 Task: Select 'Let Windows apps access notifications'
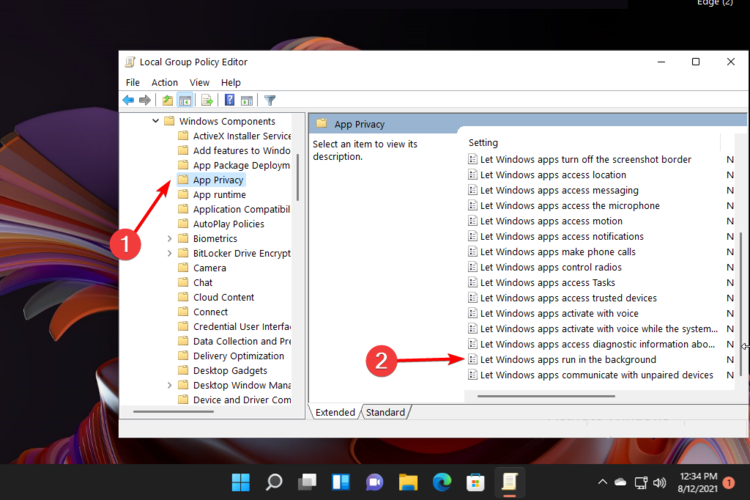[x=562, y=236]
